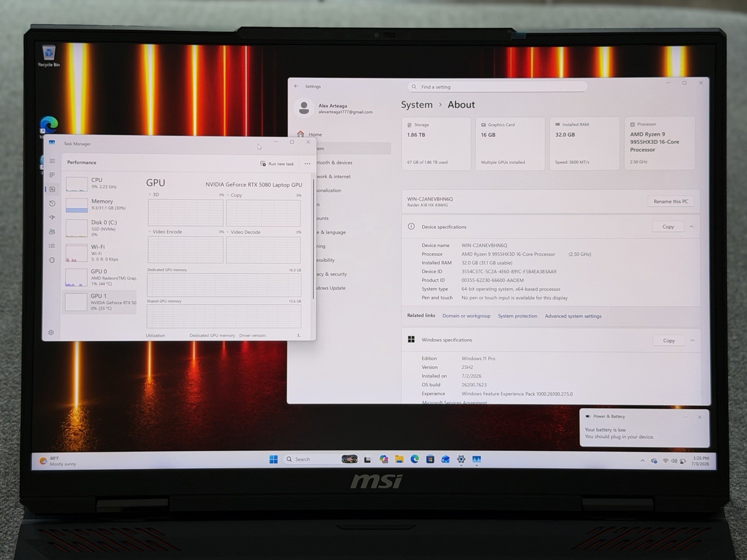Open Services page icon in Task Manager
This screenshot has height=560, width=747.
pos(52,260)
